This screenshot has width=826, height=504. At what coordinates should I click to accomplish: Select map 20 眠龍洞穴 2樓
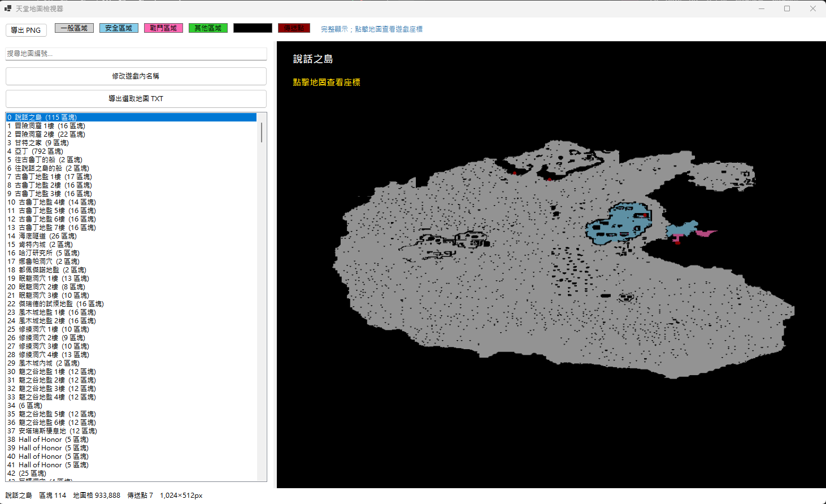[x=131, y=286]
